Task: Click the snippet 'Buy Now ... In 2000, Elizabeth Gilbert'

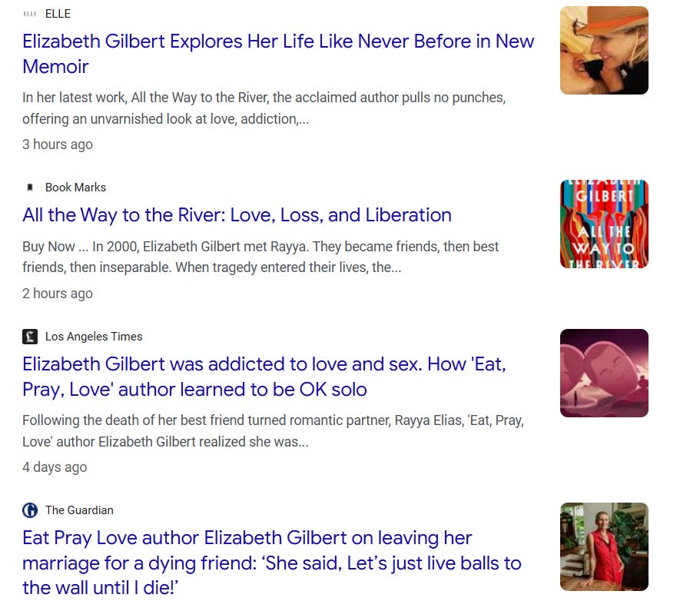Action: (x=260, y=257)
